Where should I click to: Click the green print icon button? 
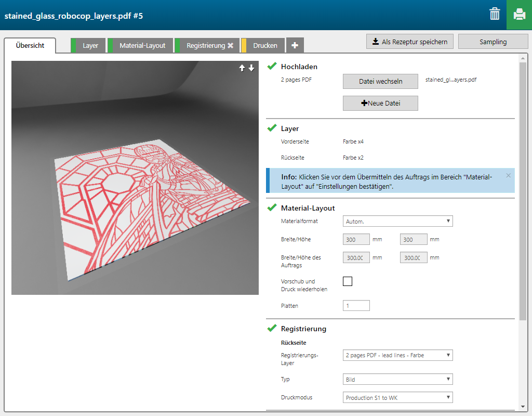[519, 15]
